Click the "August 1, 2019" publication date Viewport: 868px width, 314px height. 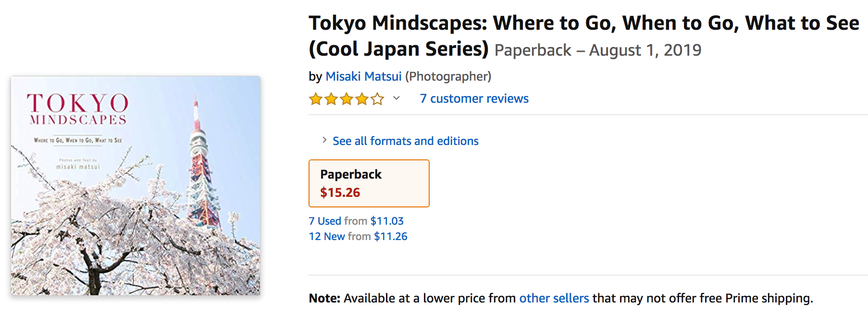tap(645, 50)
